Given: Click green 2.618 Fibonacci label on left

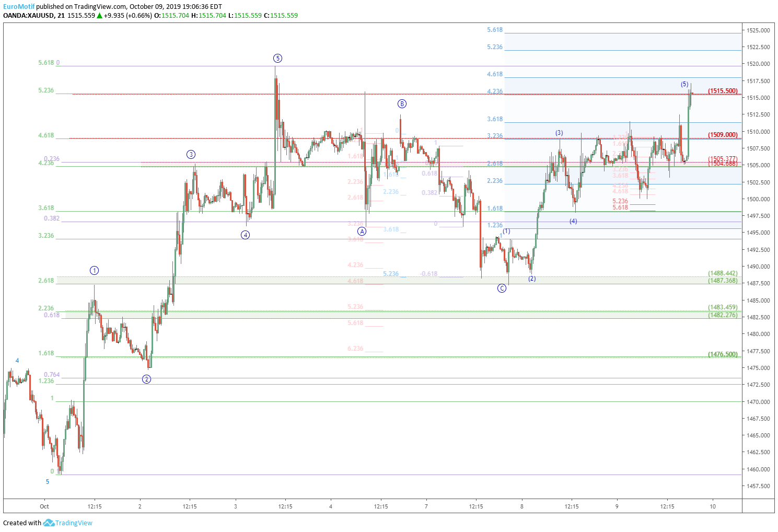Looking at the screenshot, I should coord(46,281).
